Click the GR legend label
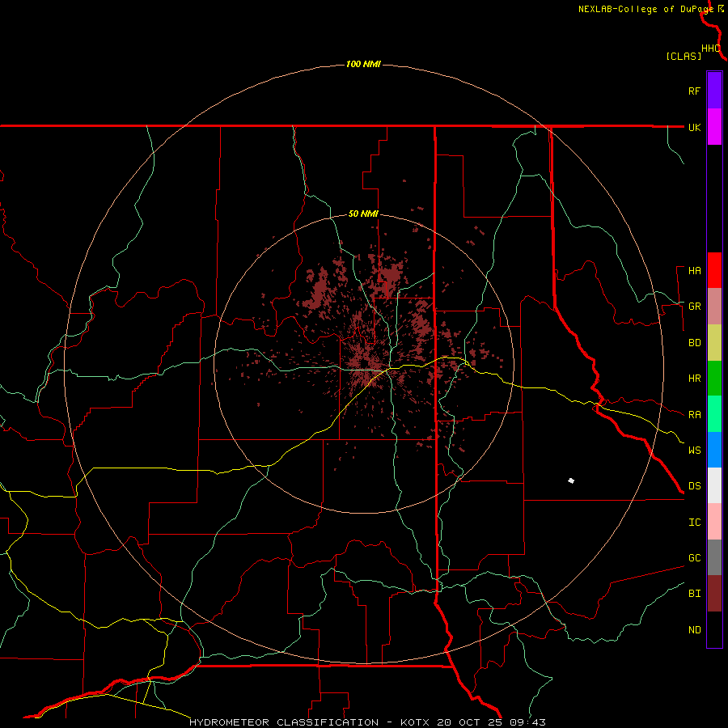The height and width of the screenshot is (728, 728). point(695,307)
